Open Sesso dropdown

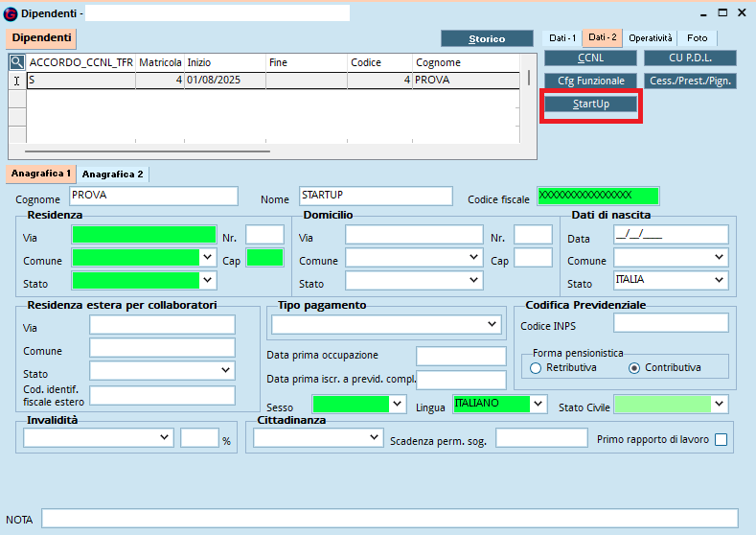(398, 404)
